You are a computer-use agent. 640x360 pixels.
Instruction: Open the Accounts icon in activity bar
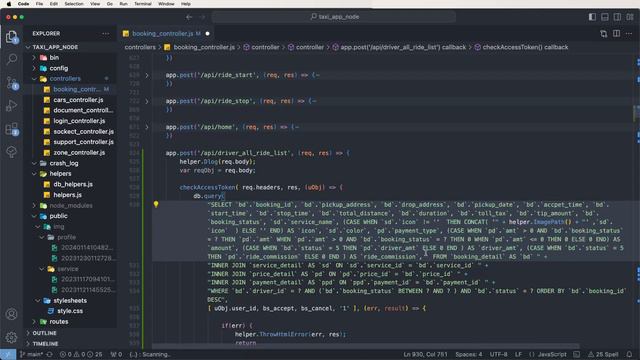tap(11, 314)
